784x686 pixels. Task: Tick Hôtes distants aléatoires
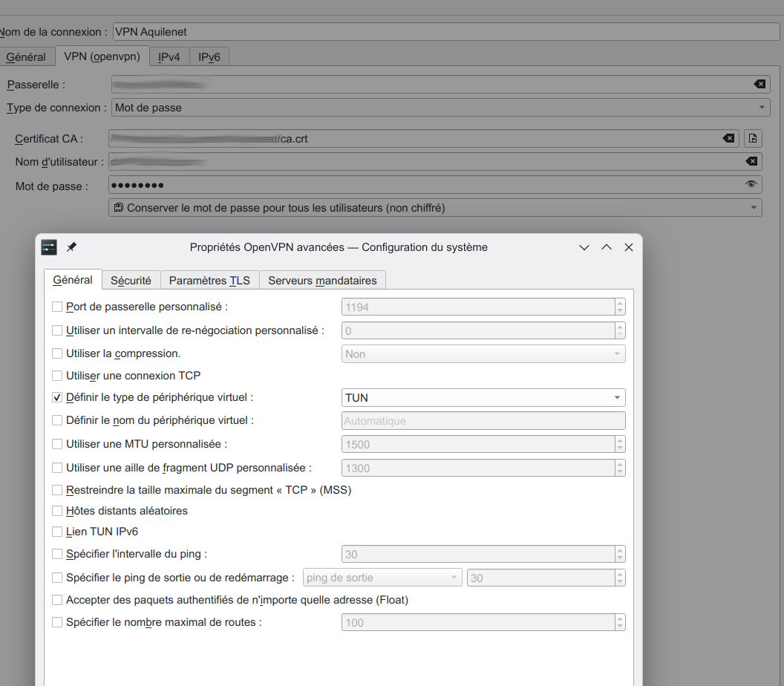click(x=57, y=511)
